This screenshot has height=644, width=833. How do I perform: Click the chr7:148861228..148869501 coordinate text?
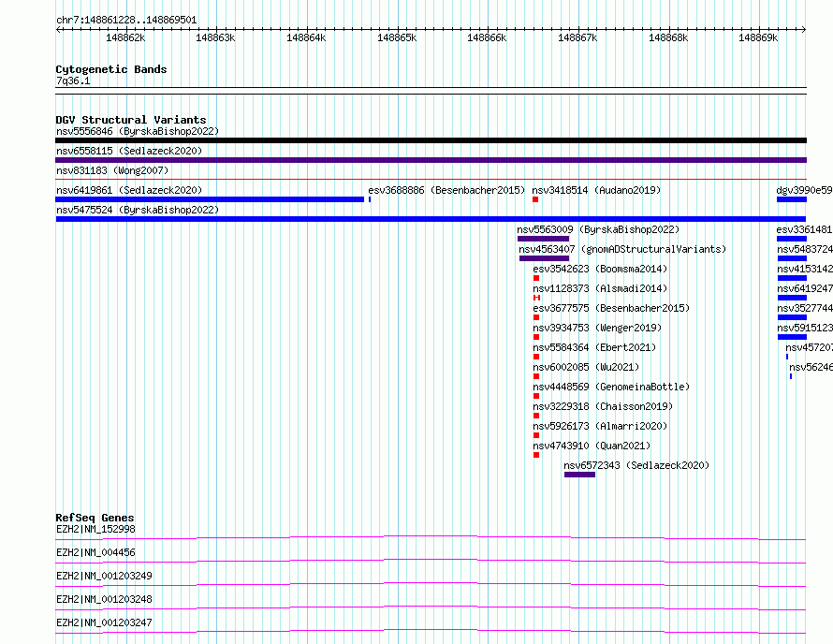[126, 20]
